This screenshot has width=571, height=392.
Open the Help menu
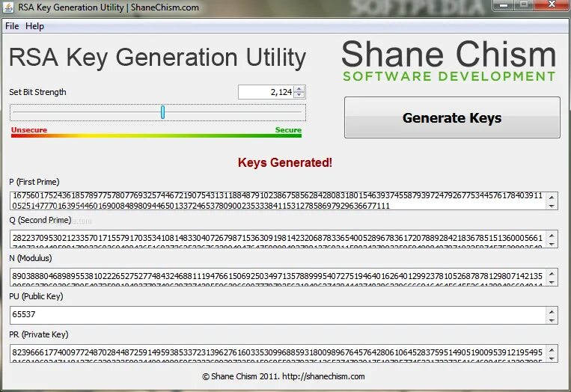coord(34,26)
